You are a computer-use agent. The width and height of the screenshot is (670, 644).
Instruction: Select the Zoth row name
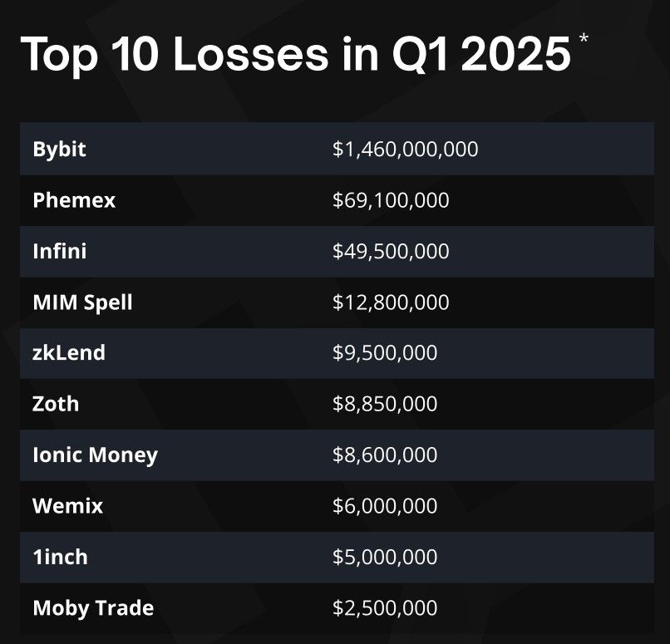[x=56, y=404]
